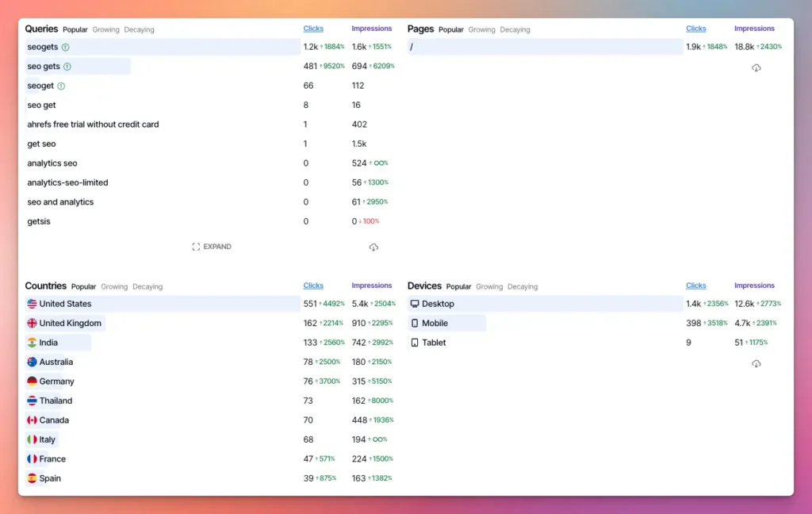The image size is (812, 514).
Task: Sort Queries by Clicks column header
Action: point(313,29)
